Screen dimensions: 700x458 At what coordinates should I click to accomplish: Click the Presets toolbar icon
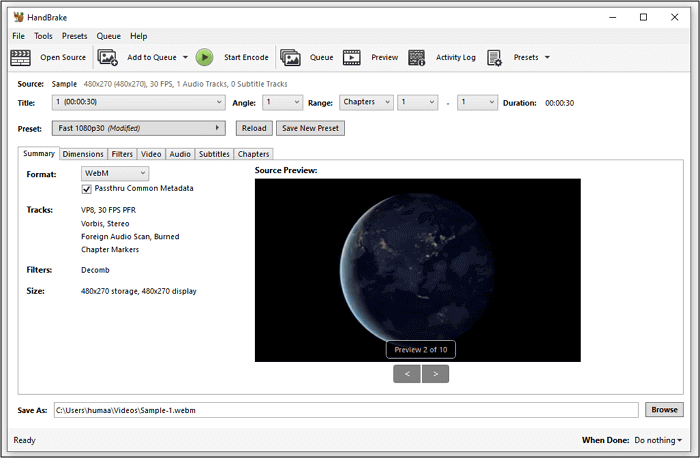click(495, 58)
